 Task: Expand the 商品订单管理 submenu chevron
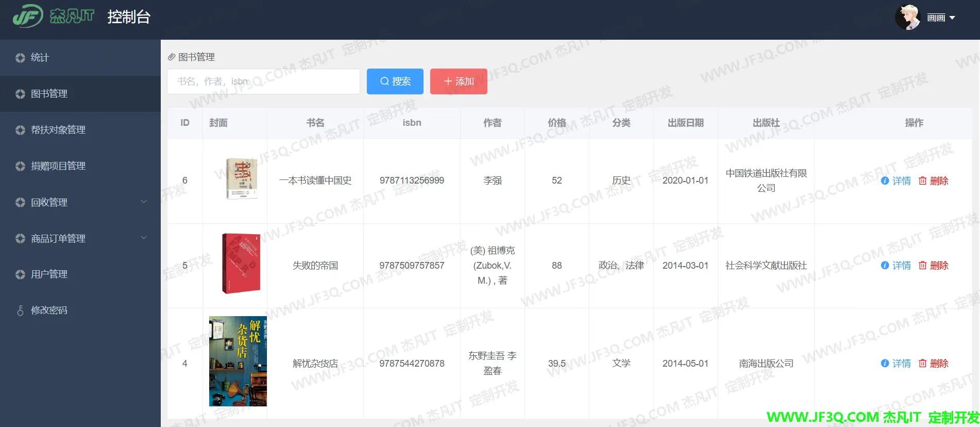point(144,238)
